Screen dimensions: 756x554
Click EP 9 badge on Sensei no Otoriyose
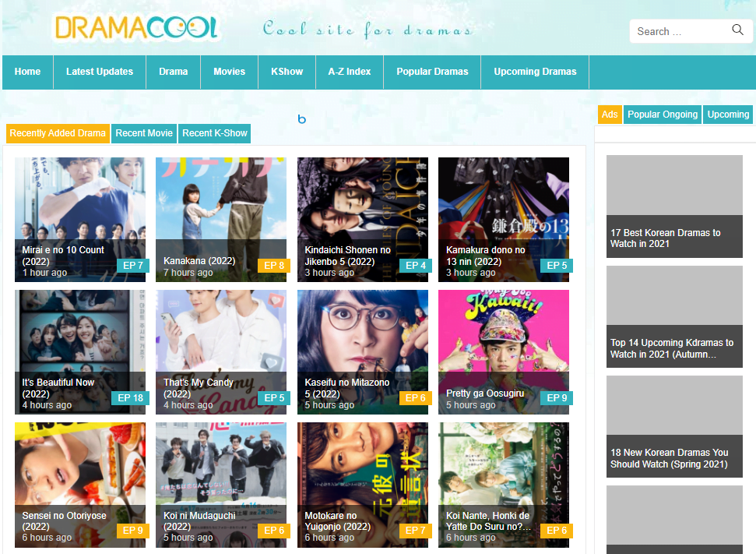(x=133, y=531)
